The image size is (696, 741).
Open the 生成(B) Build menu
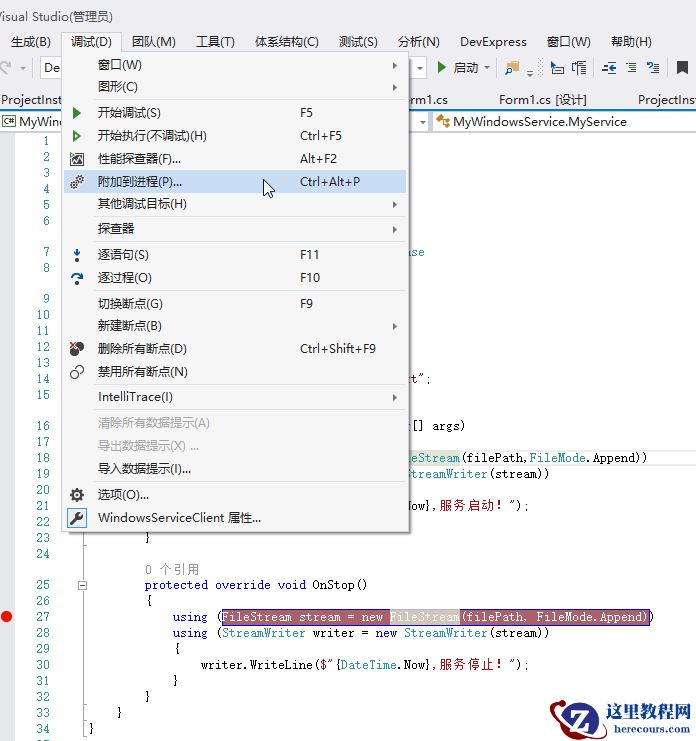[31, 42]
